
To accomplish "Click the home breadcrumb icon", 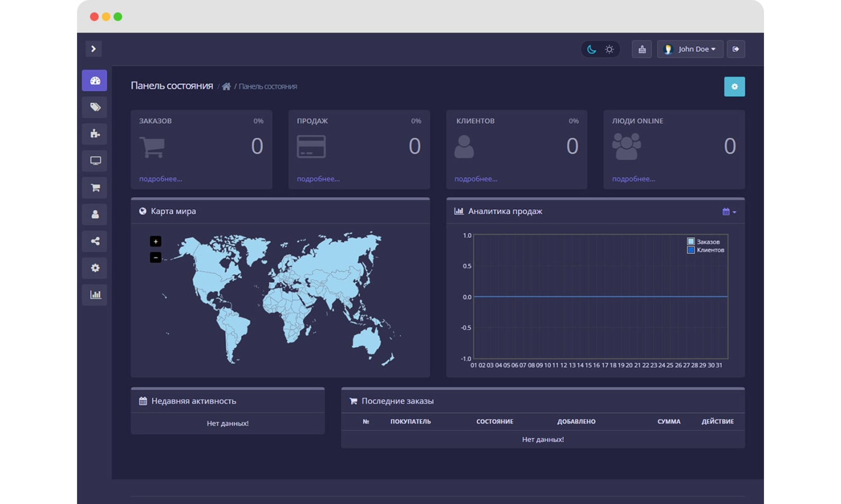I will point(226,87).
